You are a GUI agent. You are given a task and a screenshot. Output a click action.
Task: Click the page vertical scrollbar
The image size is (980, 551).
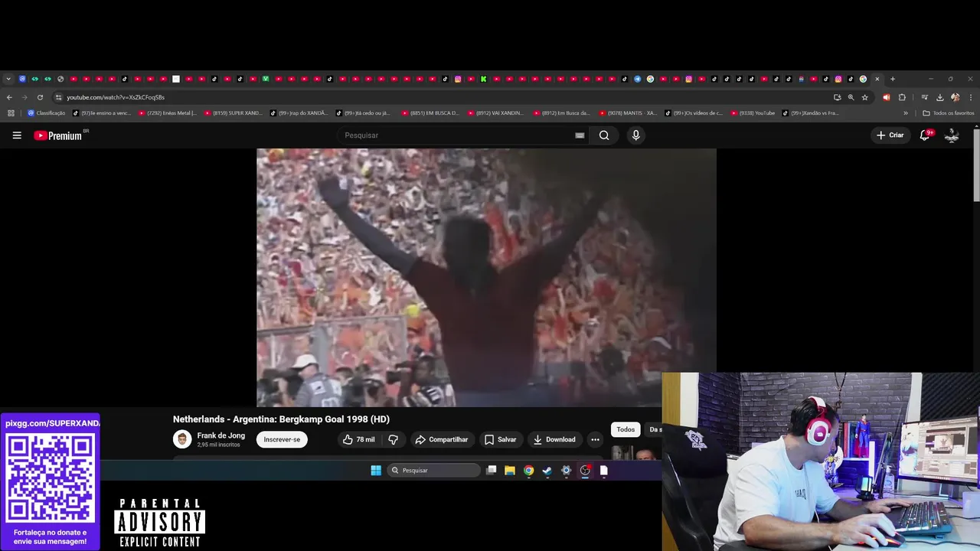[x=976, y=165]
